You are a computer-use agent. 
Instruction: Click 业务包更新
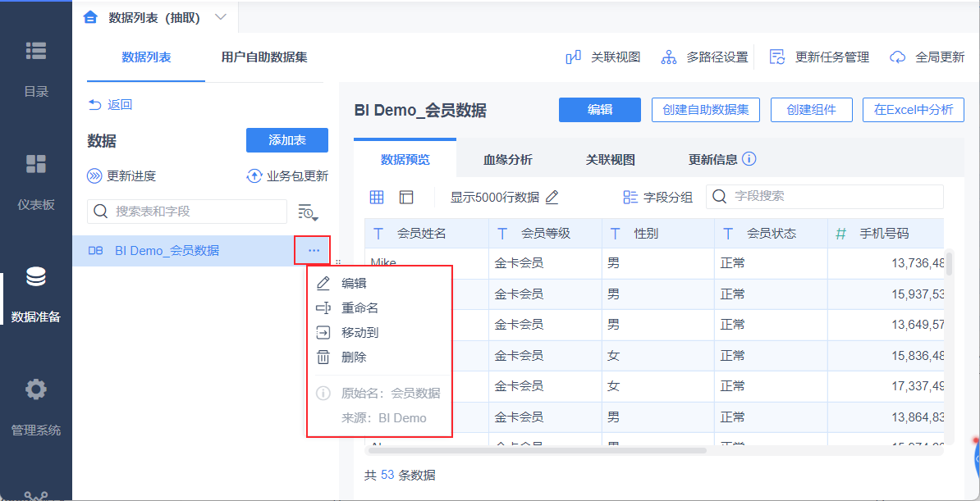(x=287, y=176)
